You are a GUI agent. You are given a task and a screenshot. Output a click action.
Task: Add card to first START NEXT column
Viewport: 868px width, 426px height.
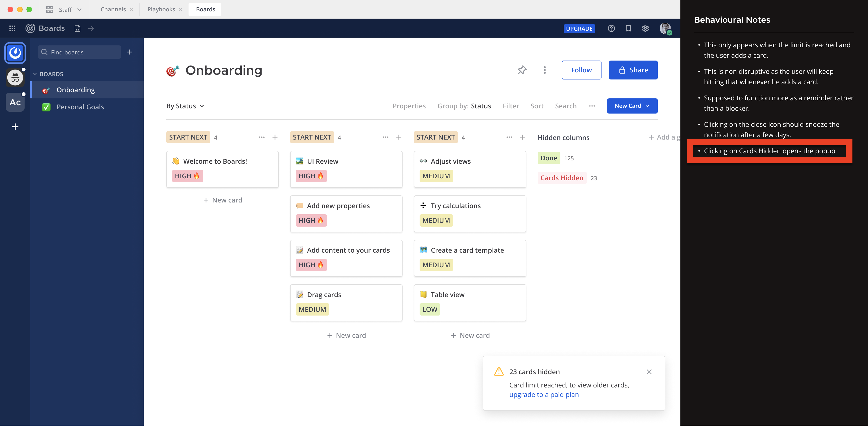coord(275,137)
